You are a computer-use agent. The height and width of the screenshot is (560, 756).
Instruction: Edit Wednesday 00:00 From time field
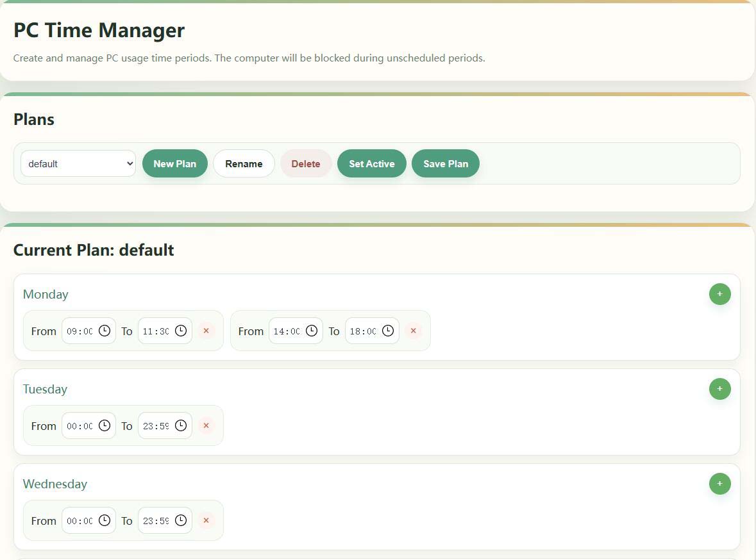pos(88,520)
